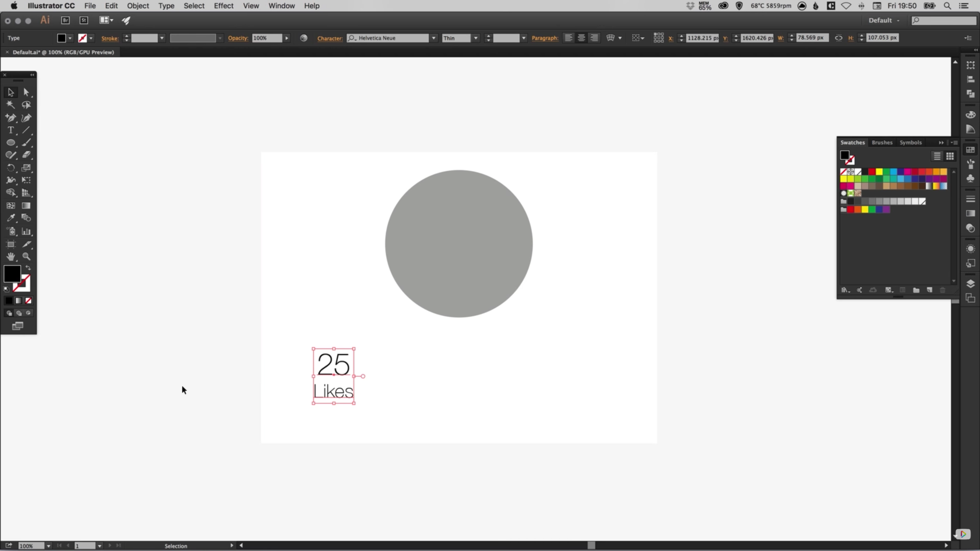Select the Pen tool
Image resolution: width=980 pixels, height=551 pixels.
(x=11, y=117)
